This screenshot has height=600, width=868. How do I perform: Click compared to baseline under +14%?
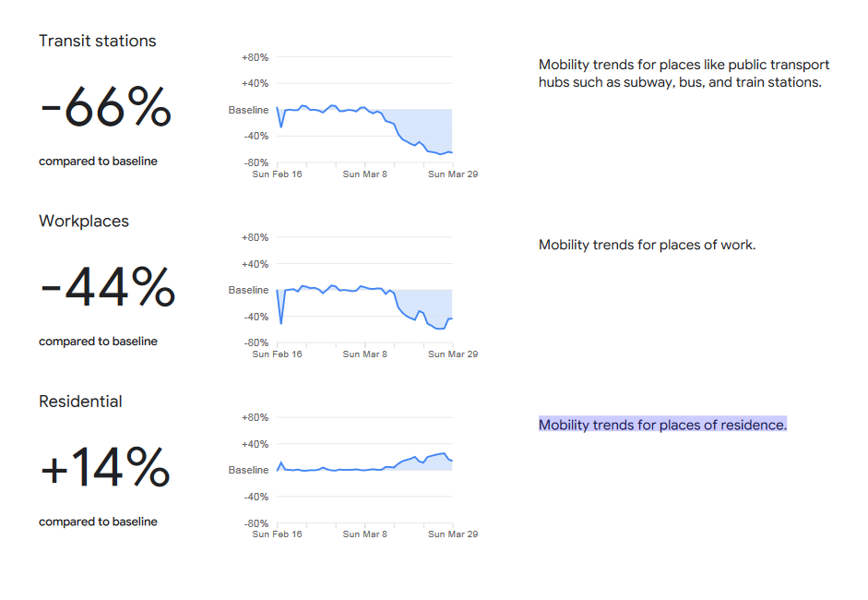point(98,522)
